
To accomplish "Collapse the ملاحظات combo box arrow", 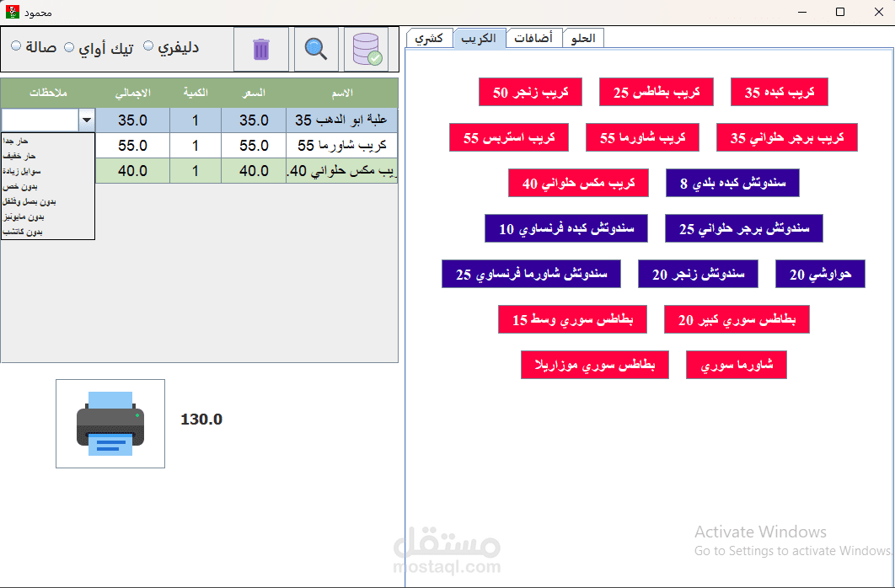I will point(87,120).
